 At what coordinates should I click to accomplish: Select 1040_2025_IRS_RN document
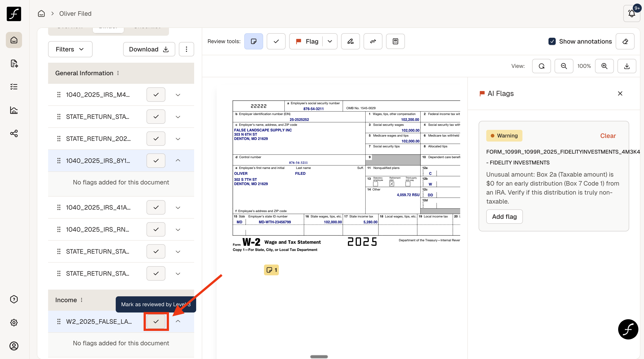point(98,229)
